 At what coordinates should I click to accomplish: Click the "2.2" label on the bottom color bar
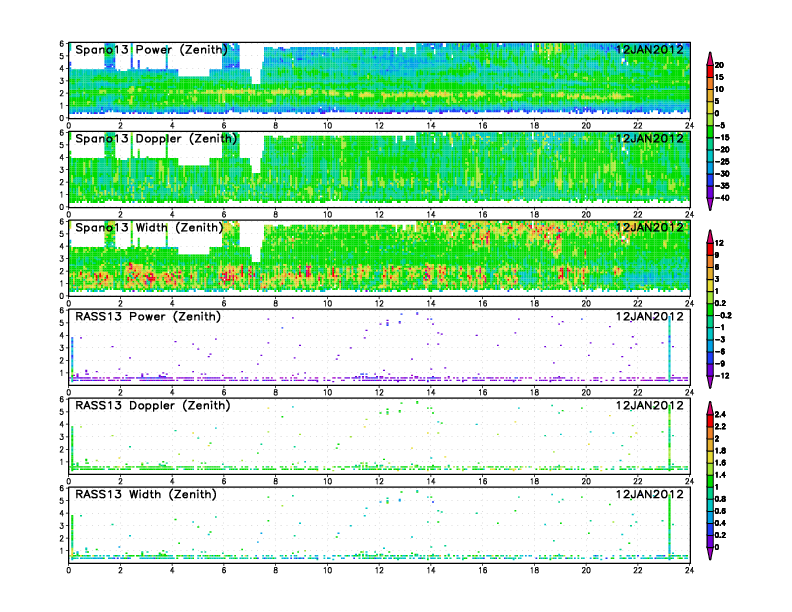click(x=720, y=427)
